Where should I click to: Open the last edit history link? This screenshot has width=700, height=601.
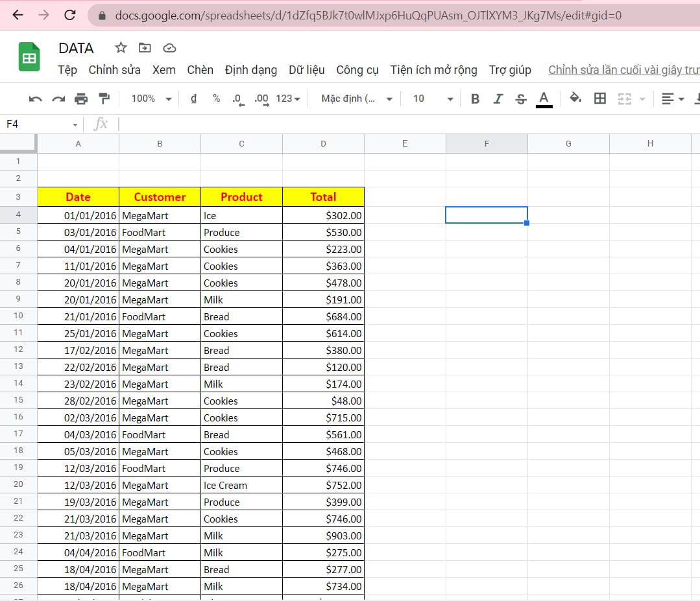(623, 70)
